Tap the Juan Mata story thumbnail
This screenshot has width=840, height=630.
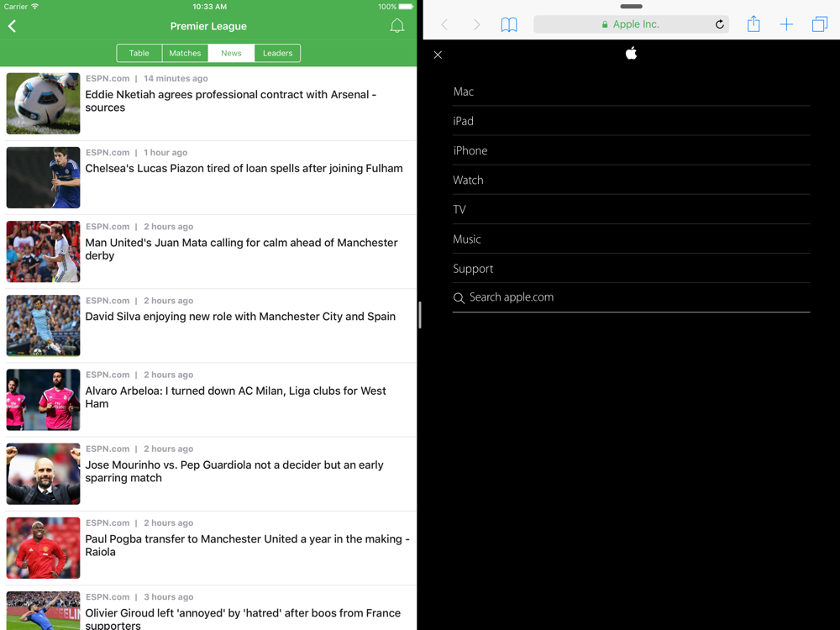point(44,252)
